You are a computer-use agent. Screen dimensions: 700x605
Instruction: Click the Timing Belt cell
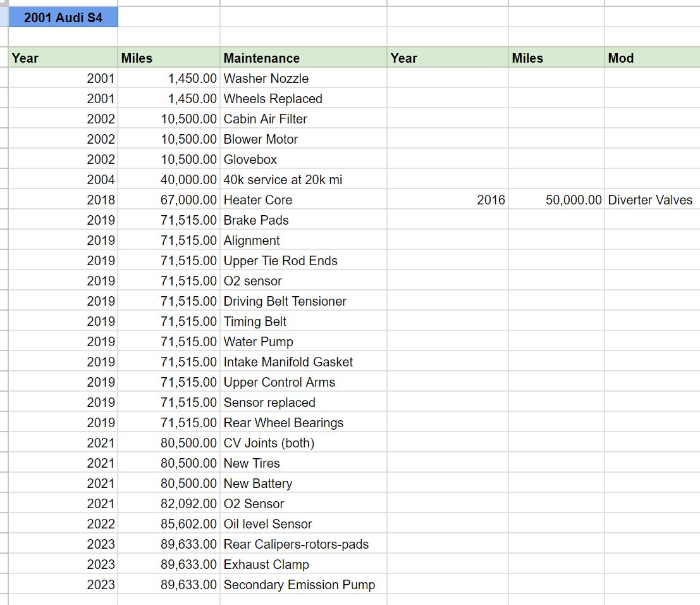[304, 321]
